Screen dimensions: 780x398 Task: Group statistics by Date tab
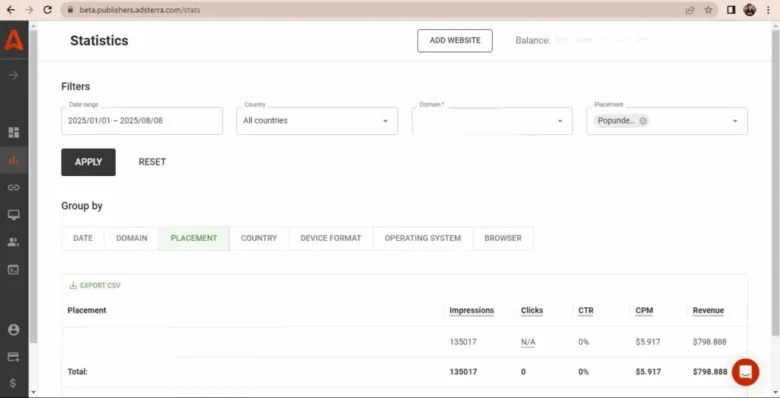point(83,238)
